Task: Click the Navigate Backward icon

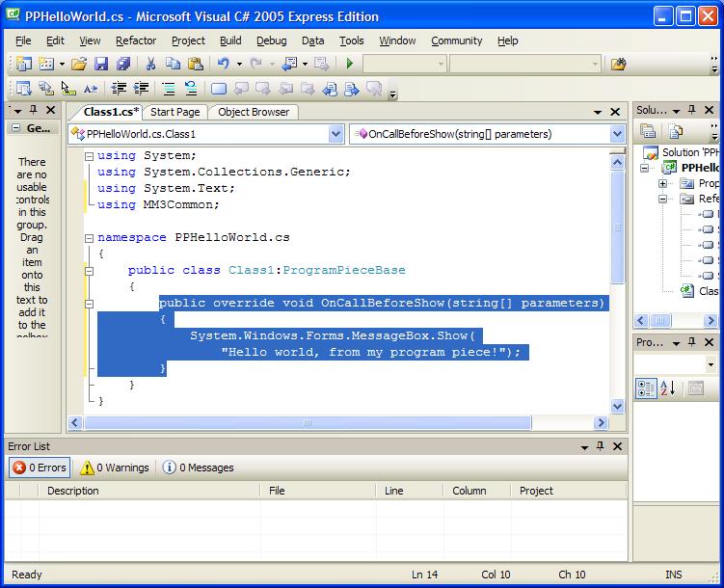Action: [x=290, y=64]
